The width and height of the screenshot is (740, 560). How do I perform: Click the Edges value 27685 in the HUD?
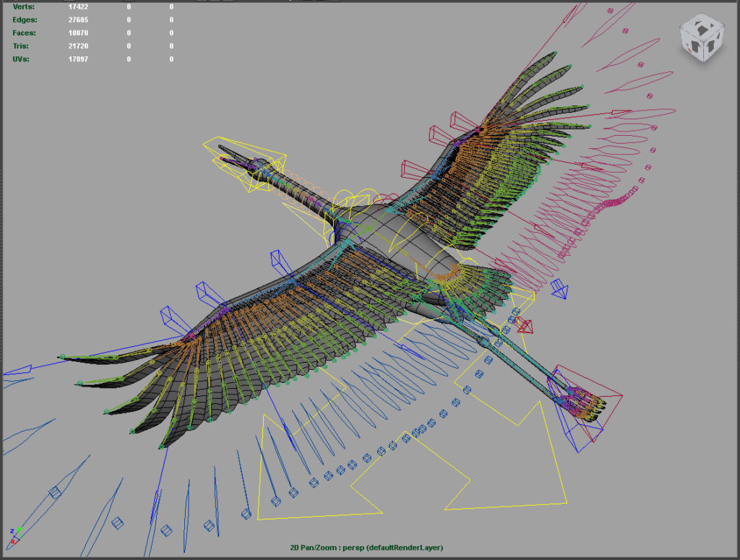click(78, 20)
